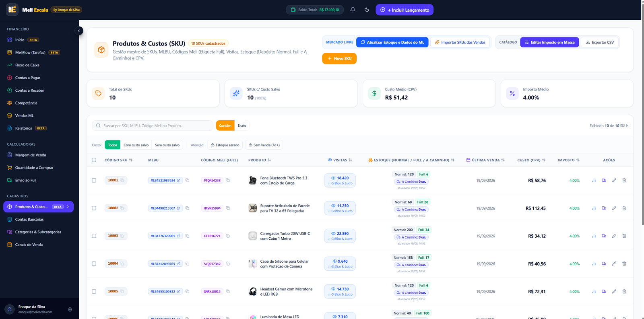Screen dimensions: 644x319
Task: Sort by Código SKU column
Action: tap(118, 160)
